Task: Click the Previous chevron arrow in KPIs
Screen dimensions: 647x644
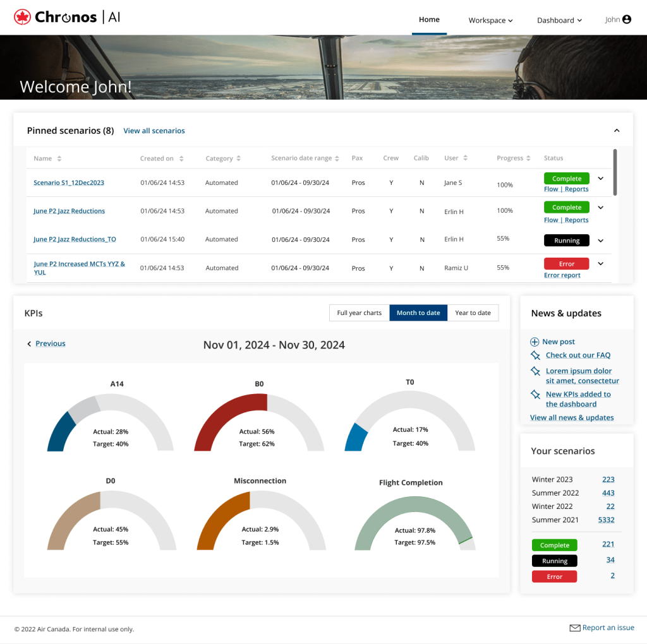Action: pyautogui.click(x=29, y=344)
